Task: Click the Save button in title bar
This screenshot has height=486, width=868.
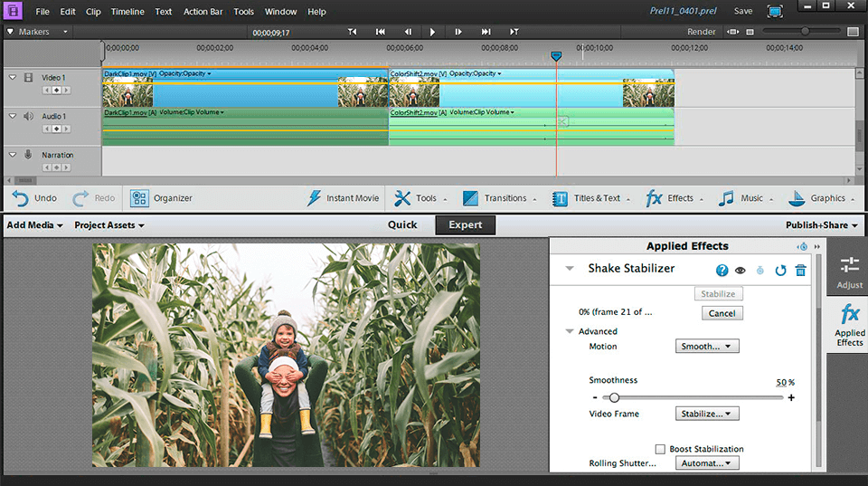Action: pyautogui.click(x=743, y=11)
